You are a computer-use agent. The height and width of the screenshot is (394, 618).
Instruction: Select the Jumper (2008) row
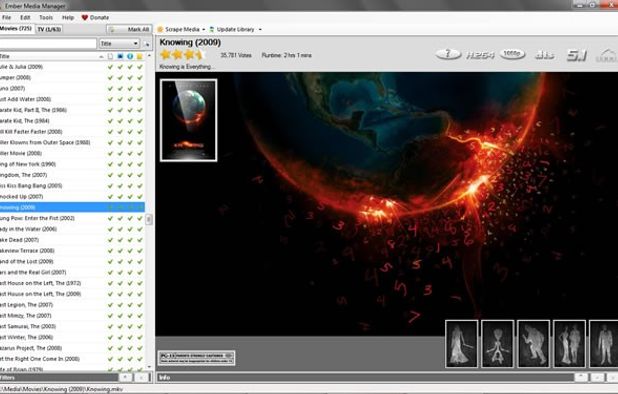pos(73,78)
